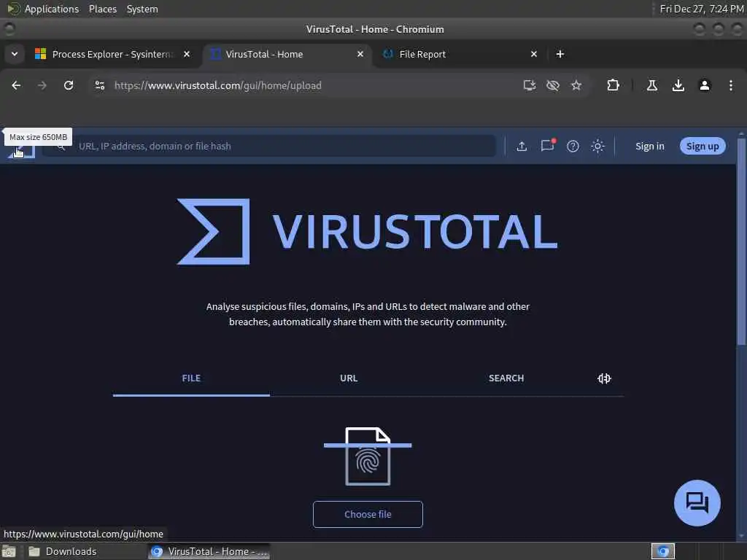Select the SEARCH tab
747x560 pixels.
point(506,378)
